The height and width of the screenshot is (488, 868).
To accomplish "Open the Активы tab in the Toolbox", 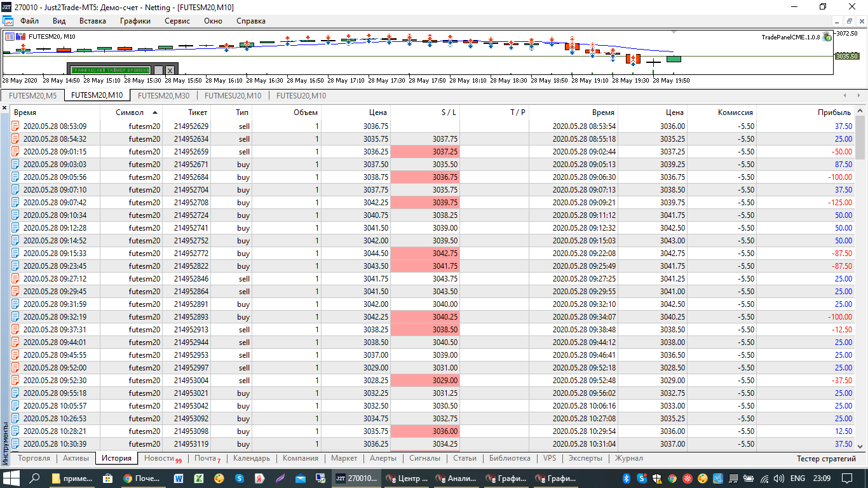I will [x=76, y=458].
